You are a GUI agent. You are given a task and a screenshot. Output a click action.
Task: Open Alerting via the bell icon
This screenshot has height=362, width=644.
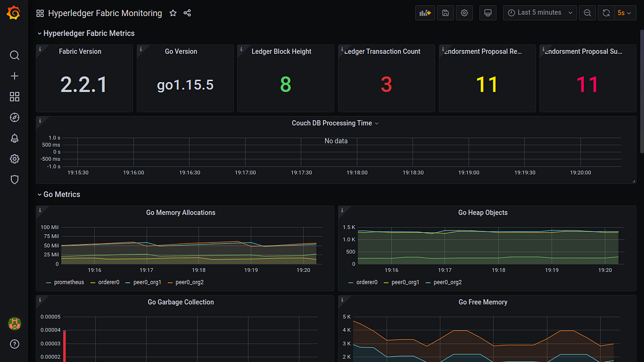14,138
